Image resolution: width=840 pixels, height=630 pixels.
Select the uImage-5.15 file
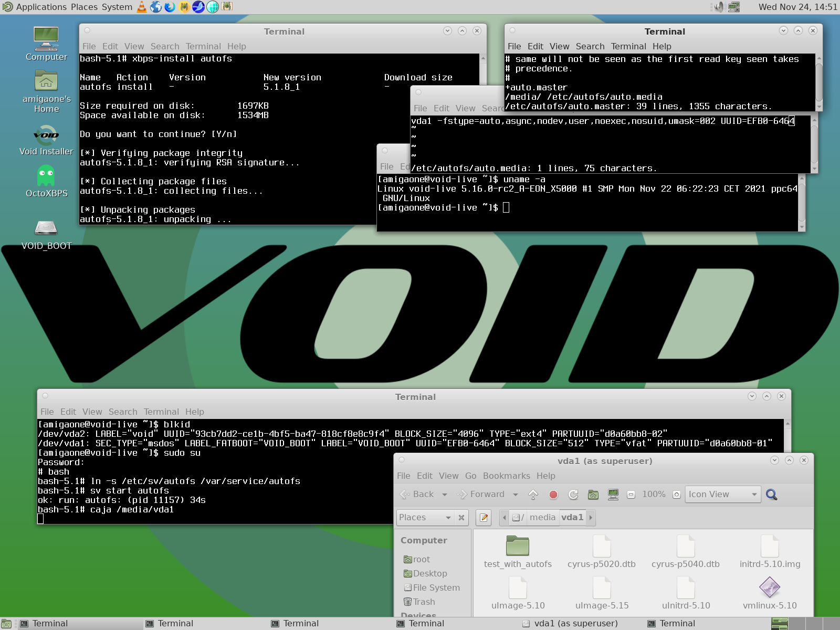pyautogui.click(x=602, y=594)
